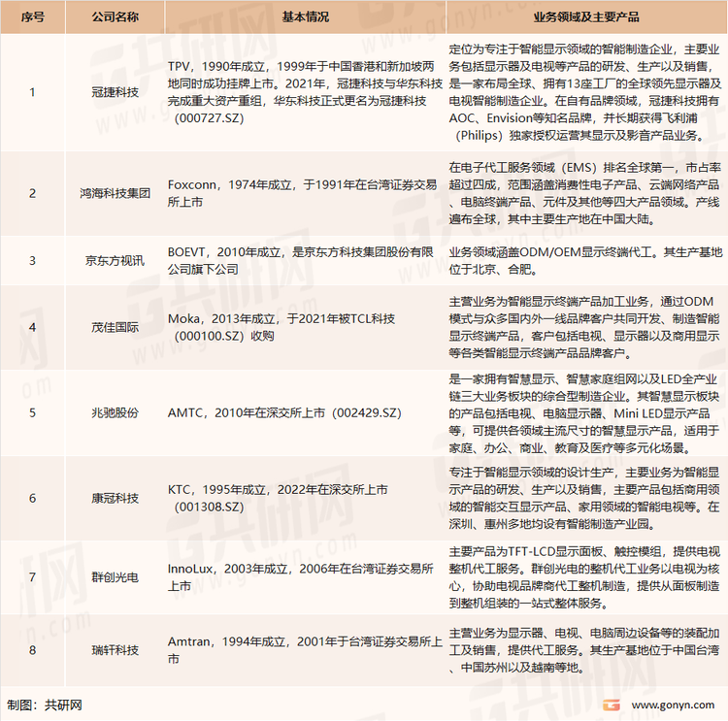This screenshot has height=721, width=728.
Task: Click the Foxconn 1974年成立 description cell
Action: coord(305,193)
